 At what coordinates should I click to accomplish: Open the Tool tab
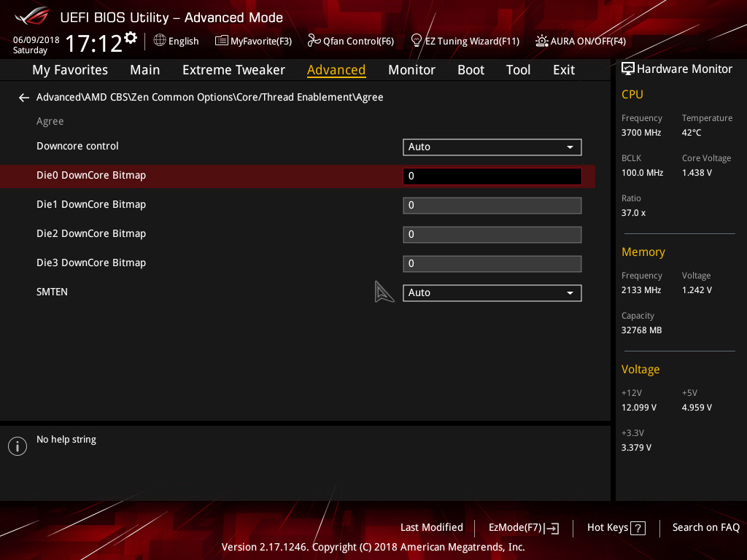518,70
